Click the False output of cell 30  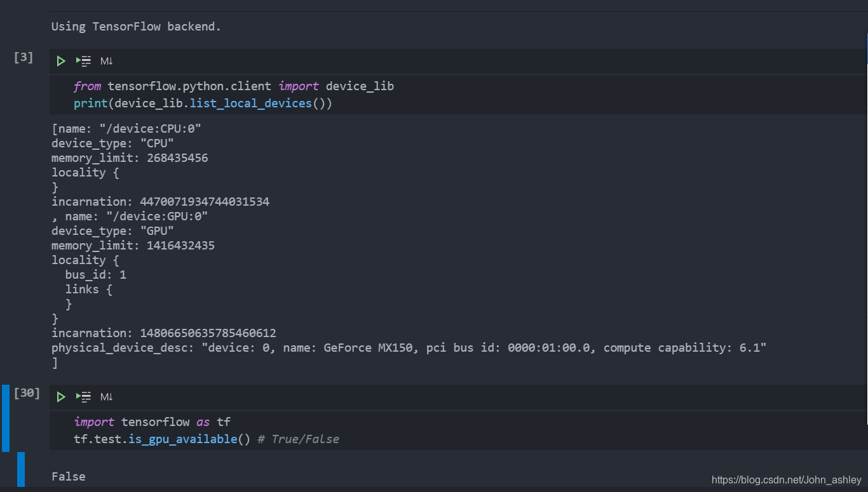pyautogui.click(x=69, y=476)
